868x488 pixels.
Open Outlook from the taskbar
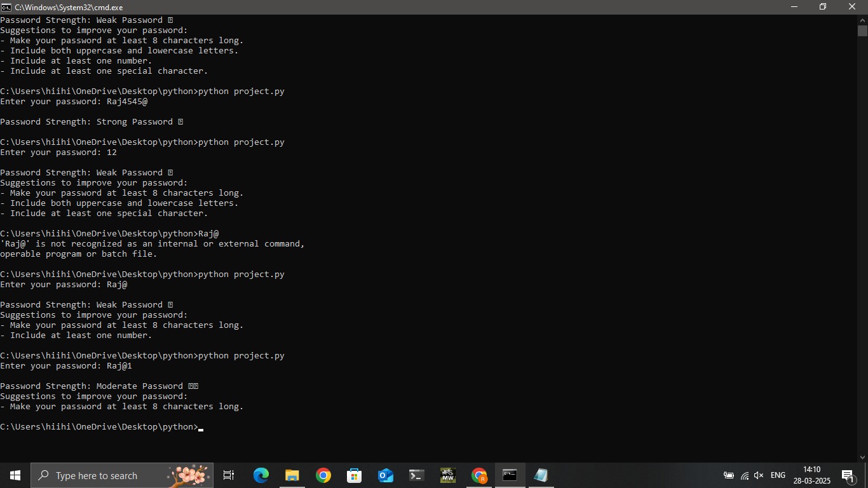385,475
